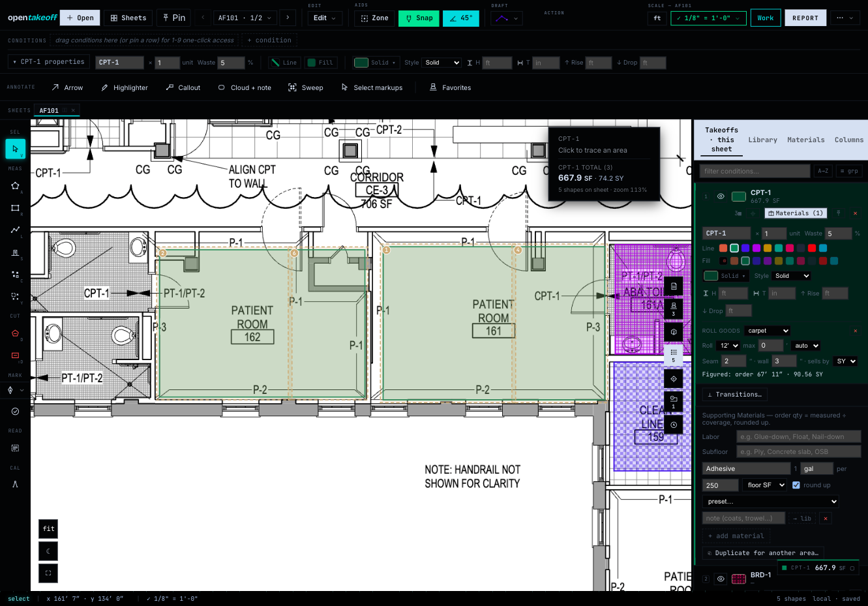
Task: Open the Roll width 12' dropdown
Action: [x=728, y=346]
